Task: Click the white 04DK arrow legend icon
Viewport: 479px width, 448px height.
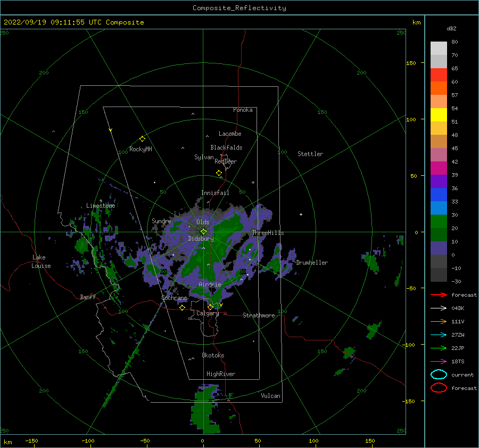Action: [x=439, y=308]
